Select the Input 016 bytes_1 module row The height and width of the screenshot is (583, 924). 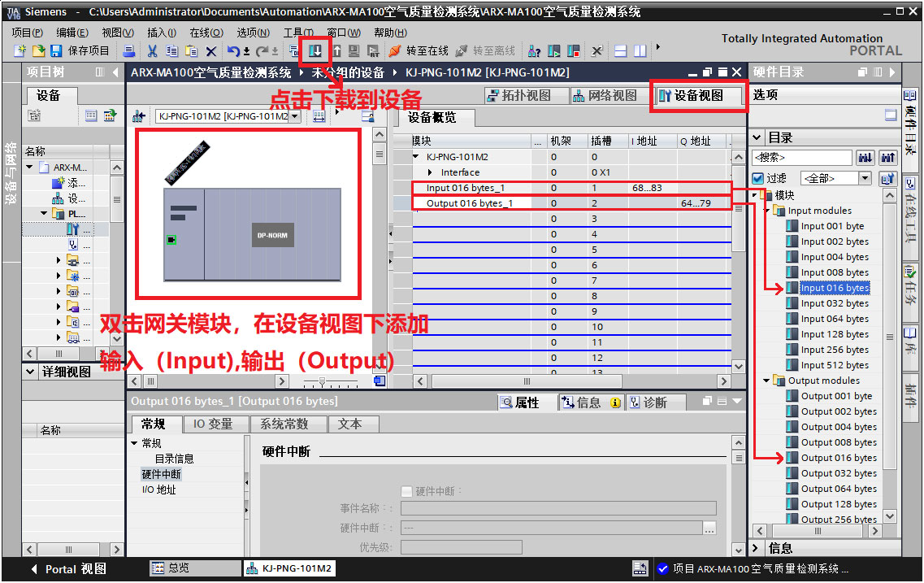(571, 188)
